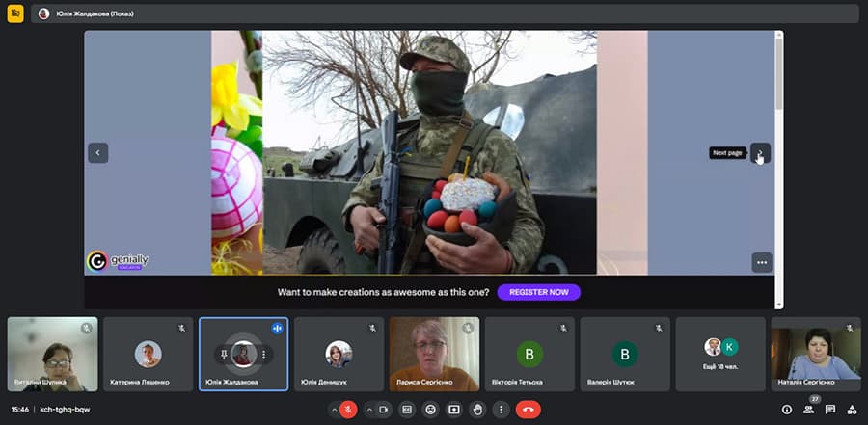Click the muted mic icon on Вікторія Тетьоха's tile
The width and height of the screenshot is (868, 425).
click(x=563, y=329)
